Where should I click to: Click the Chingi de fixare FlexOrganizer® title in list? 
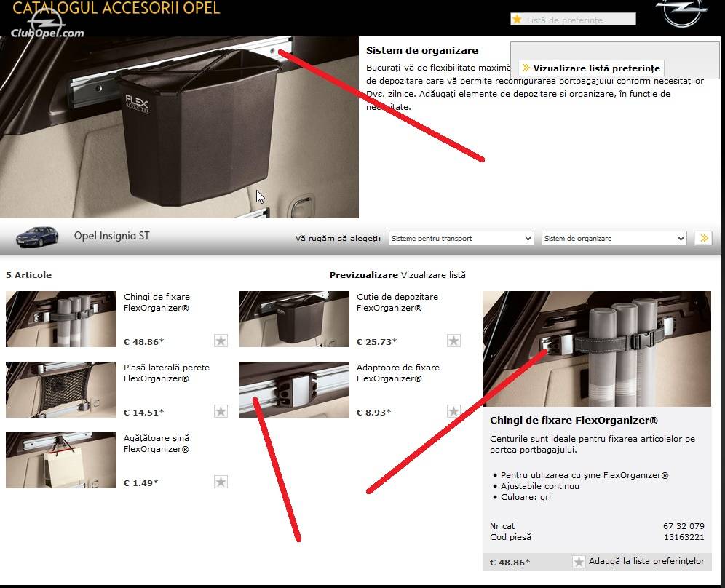click(x=157, y=302)
